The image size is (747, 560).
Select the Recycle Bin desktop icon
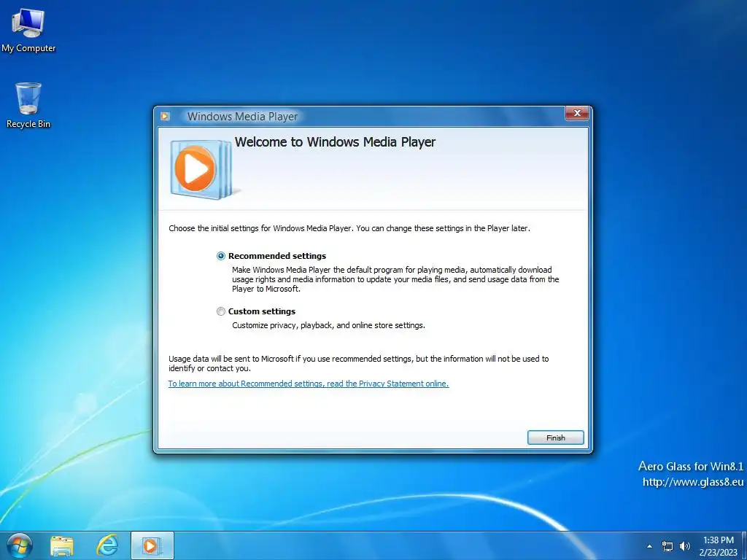coord(28,105)
